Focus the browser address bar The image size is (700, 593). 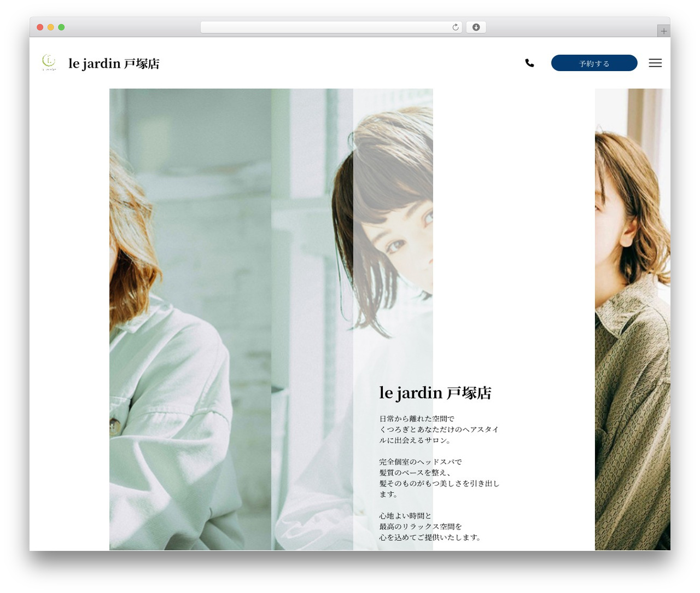tap(331, 27)
